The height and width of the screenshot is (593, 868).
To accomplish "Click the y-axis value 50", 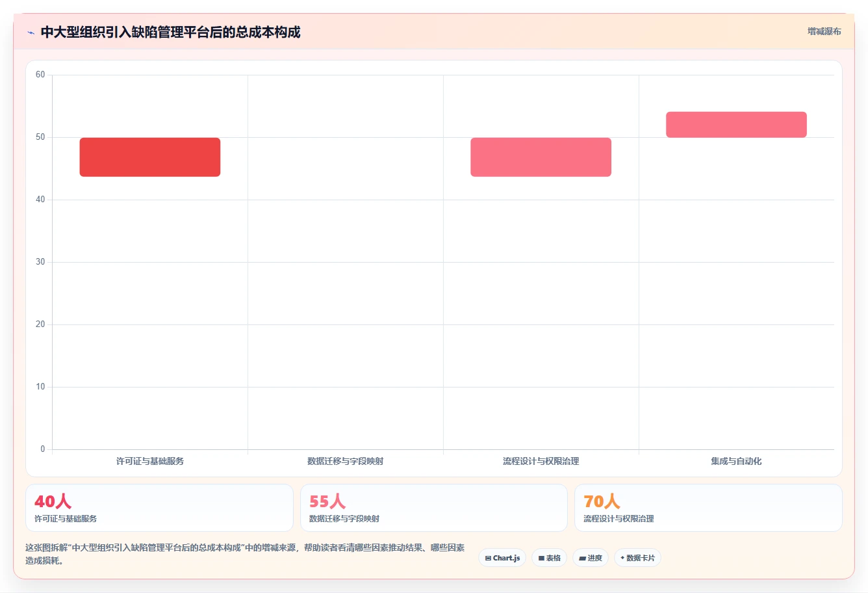I will point(40,137).
